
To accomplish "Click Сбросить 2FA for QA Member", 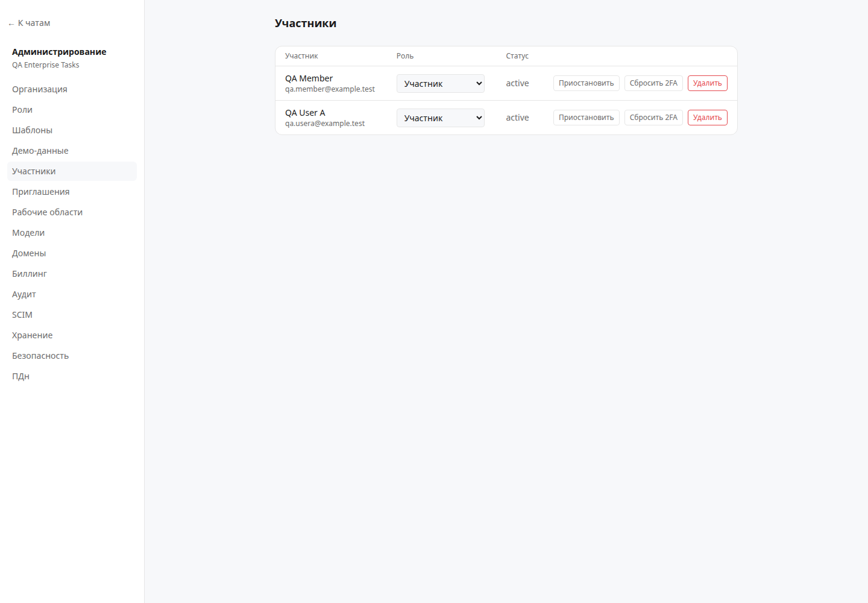I will [x=653, y=83].
